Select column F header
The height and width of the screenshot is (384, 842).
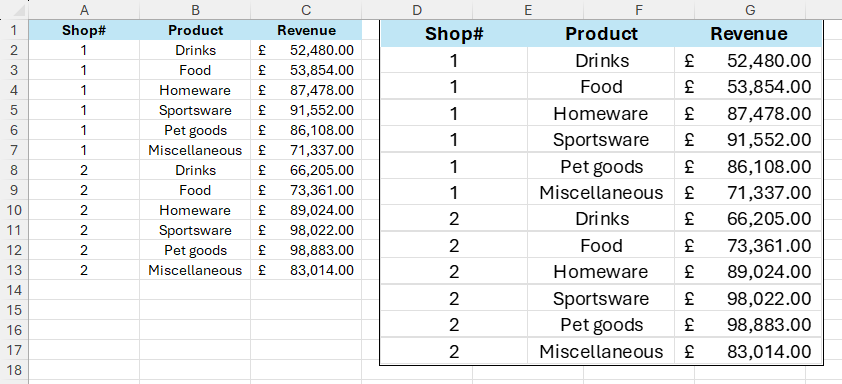tap(639, 10)
